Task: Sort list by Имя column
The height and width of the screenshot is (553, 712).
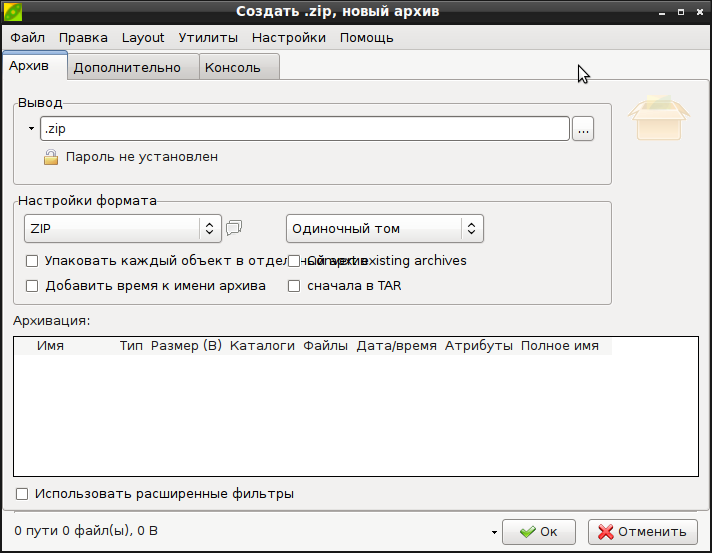Action: click(x=50, y=346)
